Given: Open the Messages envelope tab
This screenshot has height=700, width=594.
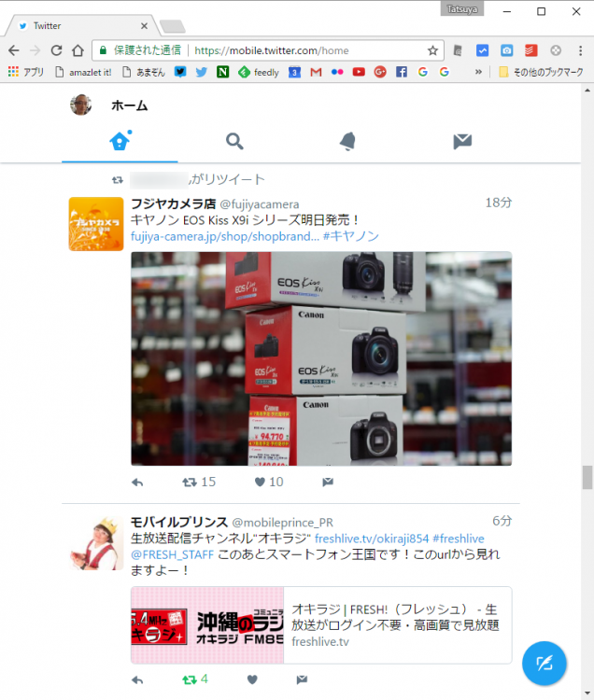Looking at the screenshot, I should (462, 141).
